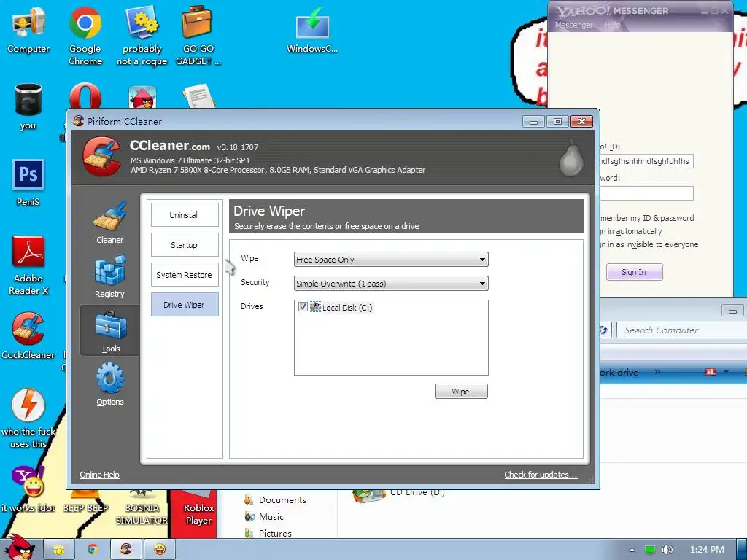Select CD Drive (D:) in Explorer
Viewport: 747px width, 560px height.
pos(399,495)
